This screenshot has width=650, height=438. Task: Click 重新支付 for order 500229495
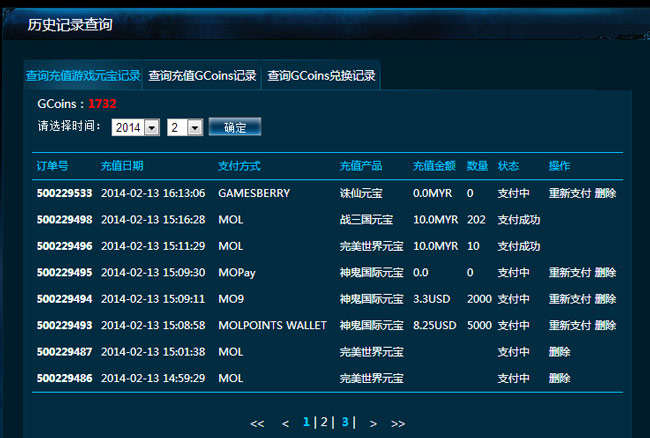[570, 273]
